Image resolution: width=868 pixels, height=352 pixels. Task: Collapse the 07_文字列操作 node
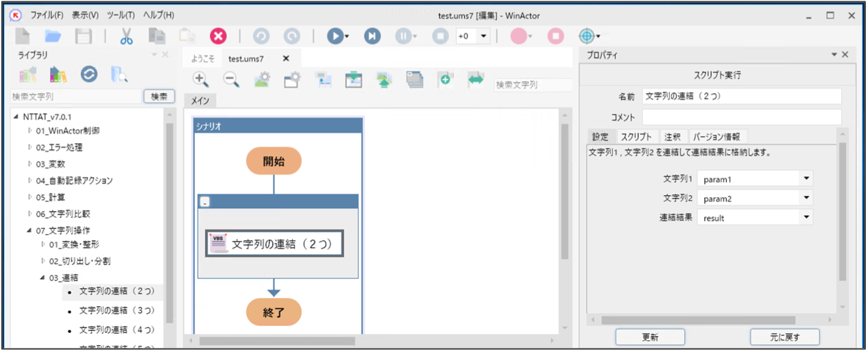coord(29,230)
